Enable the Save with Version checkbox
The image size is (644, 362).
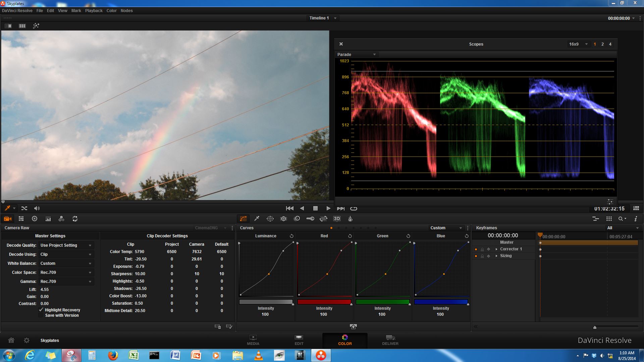click(x=41, y=315)
